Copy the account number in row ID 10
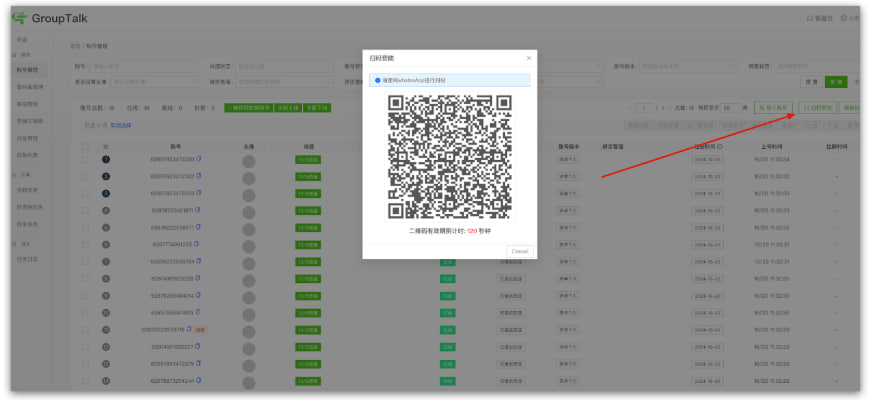 click(198, 312)
